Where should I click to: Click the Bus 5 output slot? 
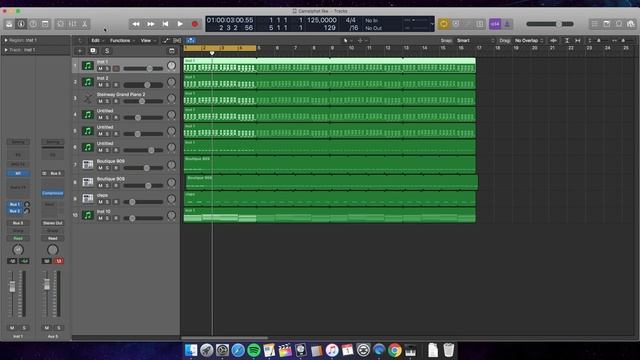point(18,223)
